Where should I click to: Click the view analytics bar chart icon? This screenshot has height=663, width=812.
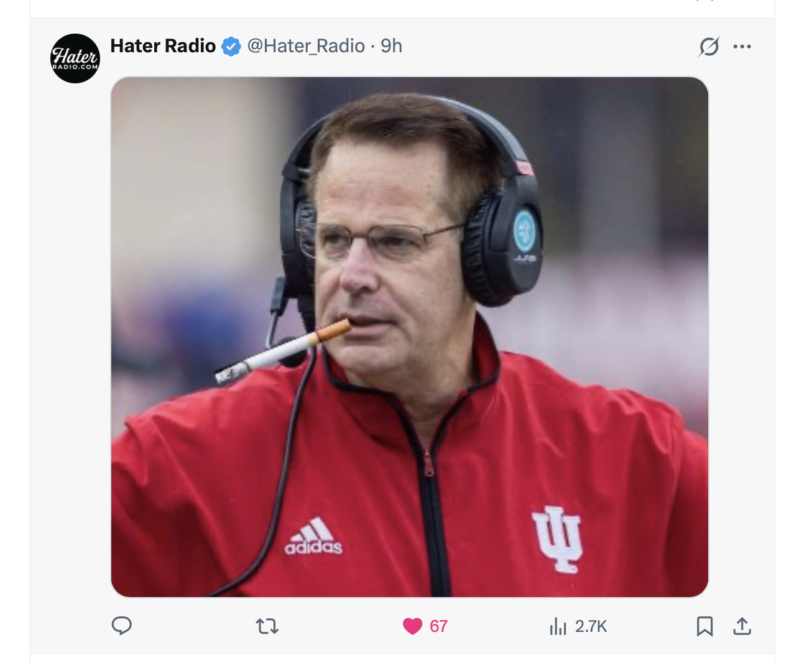[x=558, y=626]
